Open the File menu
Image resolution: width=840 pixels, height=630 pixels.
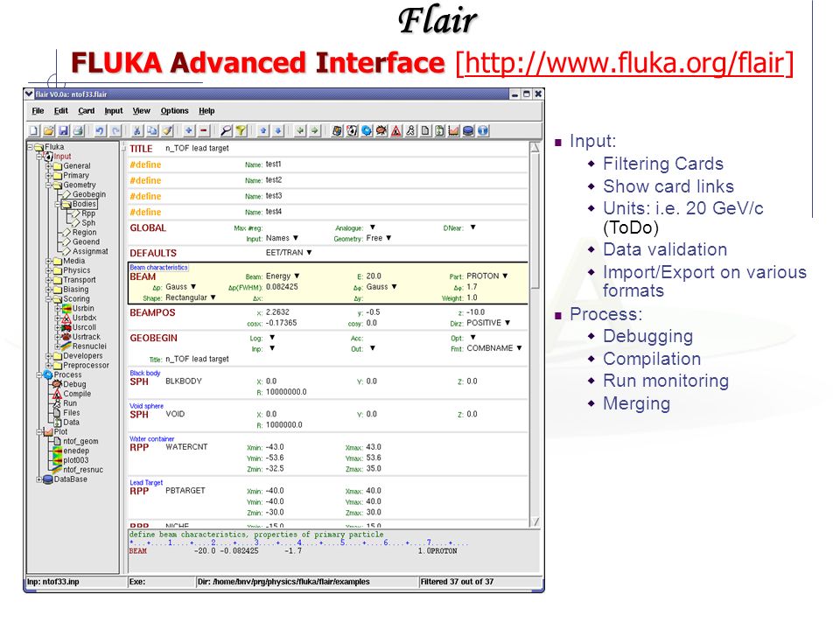coord(38,111)
